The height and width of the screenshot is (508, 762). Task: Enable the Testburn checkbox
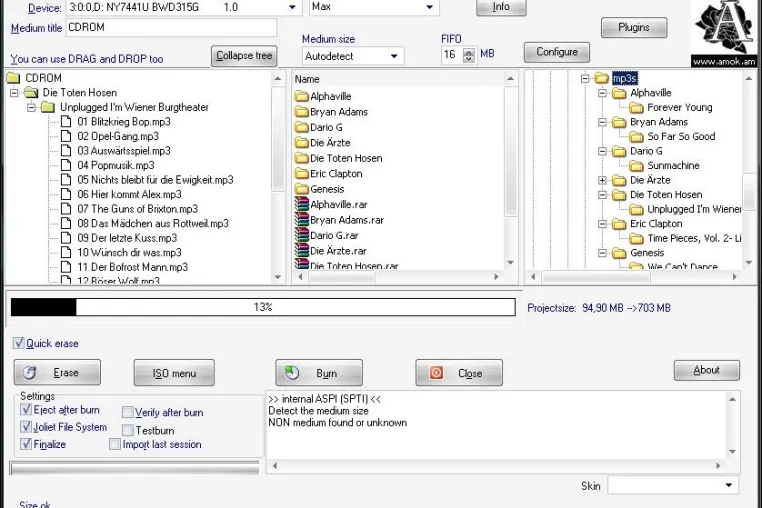click(x=128, y=430)
